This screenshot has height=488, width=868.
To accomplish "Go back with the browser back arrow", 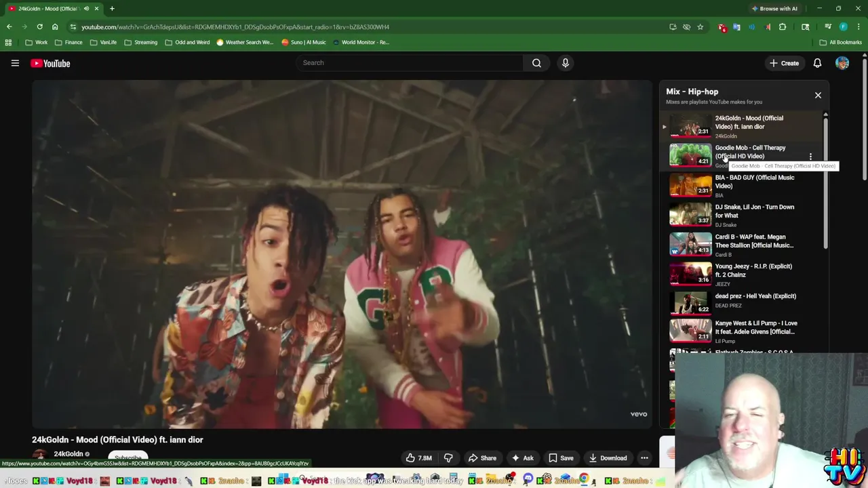I will pos(9,27).
